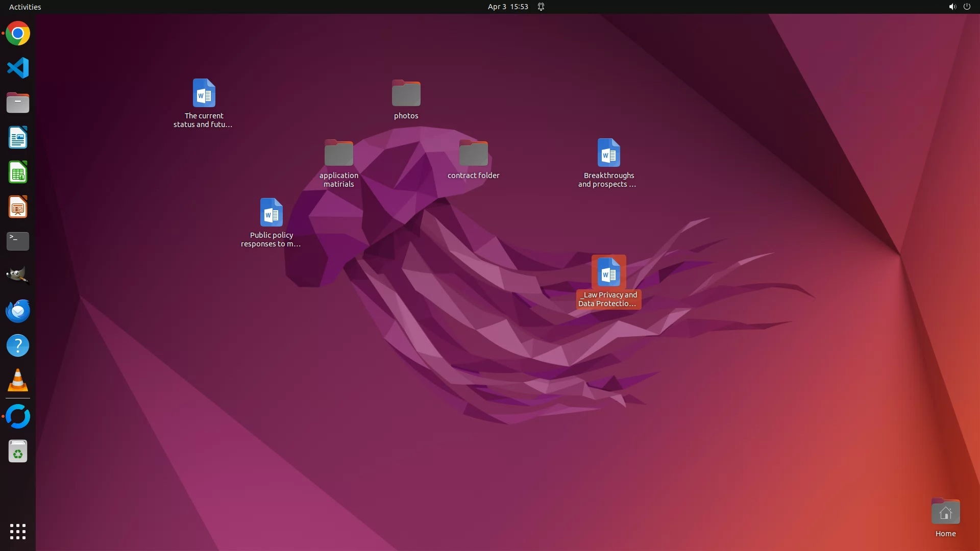This screenshot has width=980, height=551.
Task: Launch VLC media player from dock
Action: coord(18,380)
